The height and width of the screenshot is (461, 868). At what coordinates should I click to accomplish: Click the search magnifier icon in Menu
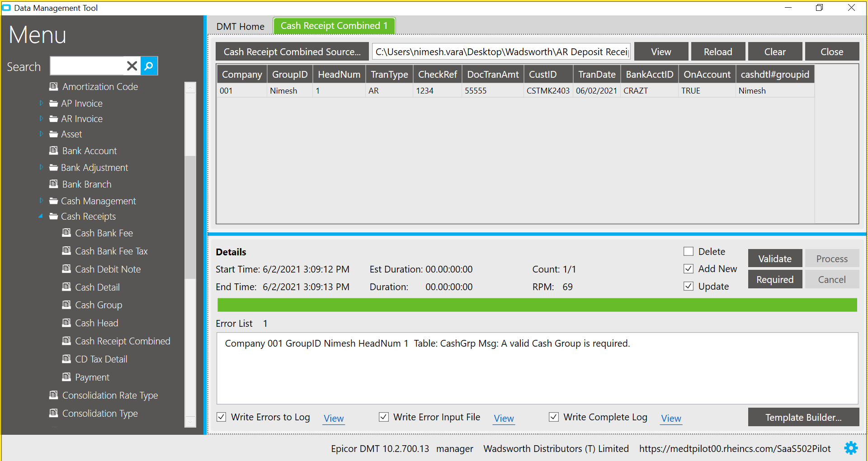[x=149, y=66]
